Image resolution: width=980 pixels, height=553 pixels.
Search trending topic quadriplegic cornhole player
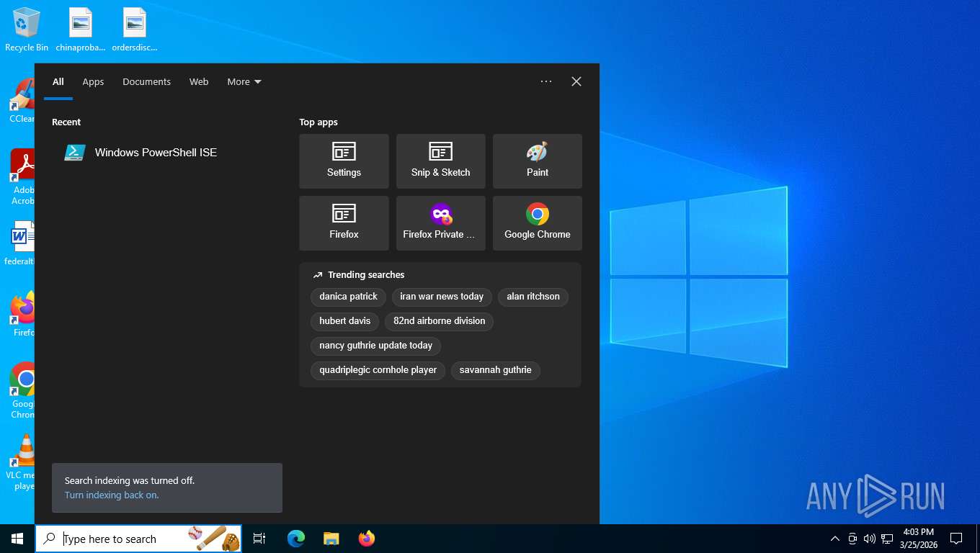point(378,370)
